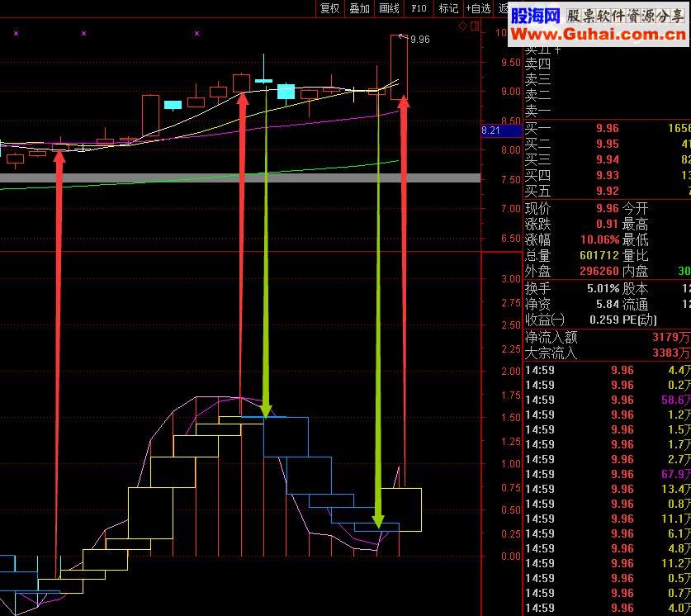Viewport: 691px width, 616px height.
Task: Click the 7.00 price axis label
Action: coord(511,208)
